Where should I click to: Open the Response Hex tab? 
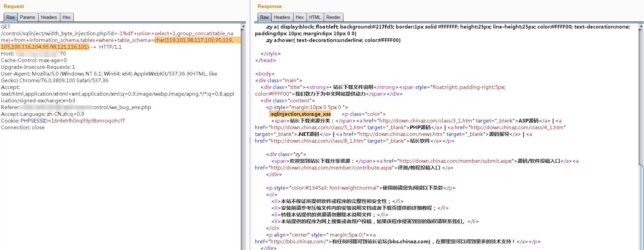click(300, 17)
